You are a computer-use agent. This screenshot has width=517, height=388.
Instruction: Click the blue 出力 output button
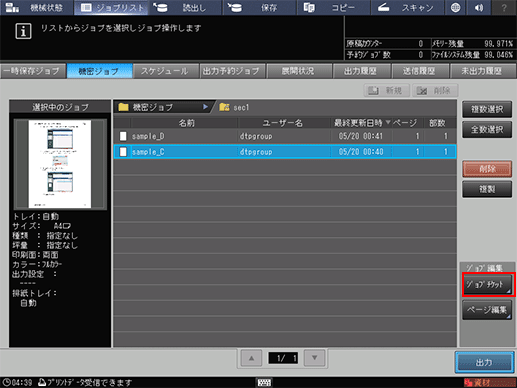point(484,362)
